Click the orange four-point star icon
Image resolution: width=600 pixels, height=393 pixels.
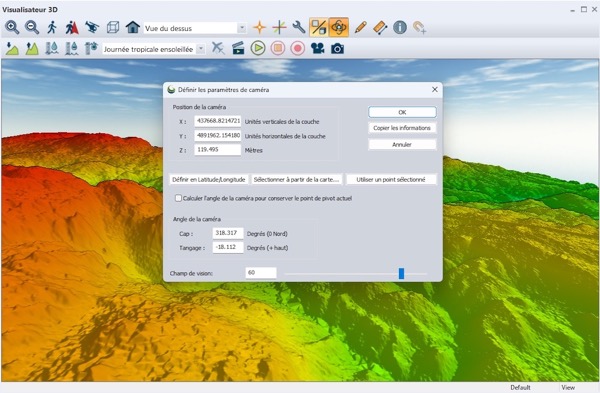pos(259,28)
